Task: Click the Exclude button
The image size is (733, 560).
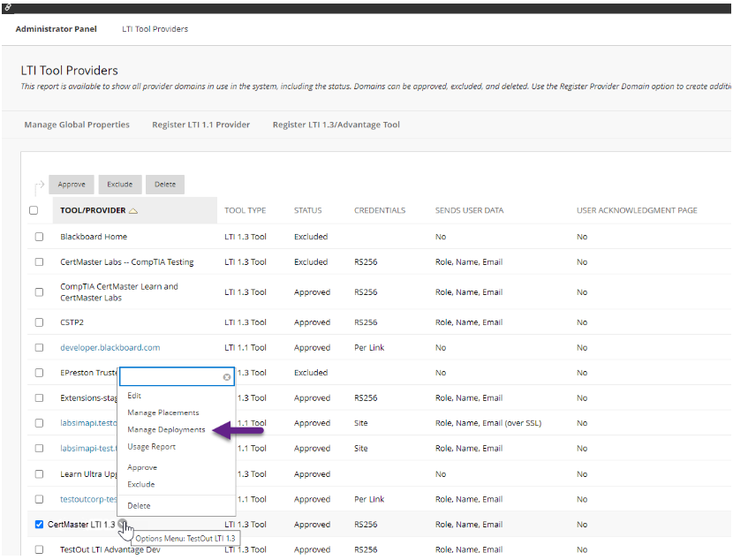Action: [x=119, y=184]
